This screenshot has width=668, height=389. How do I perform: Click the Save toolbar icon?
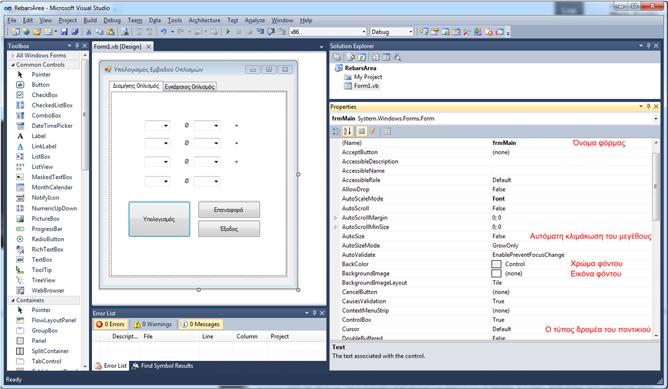(64, 32)
